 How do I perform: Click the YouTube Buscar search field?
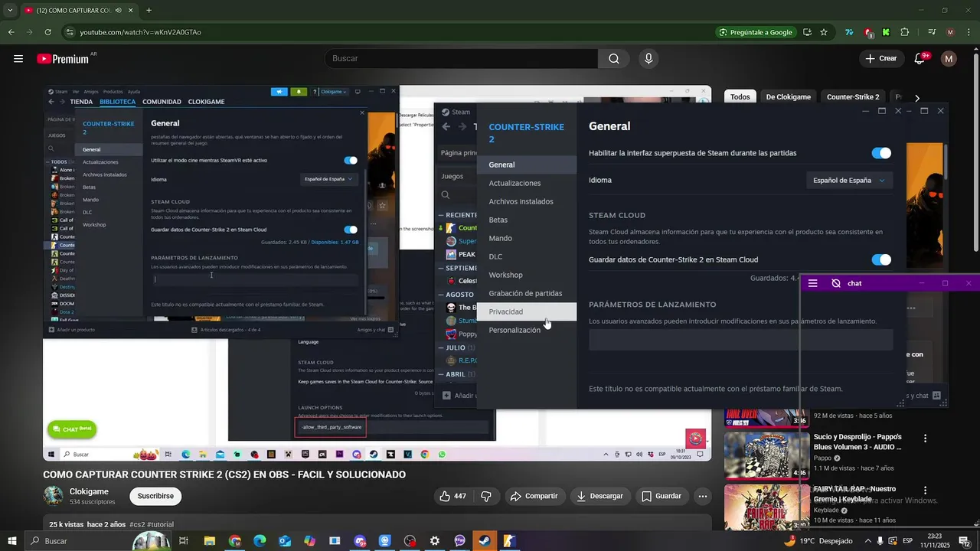tap(461, 59)
